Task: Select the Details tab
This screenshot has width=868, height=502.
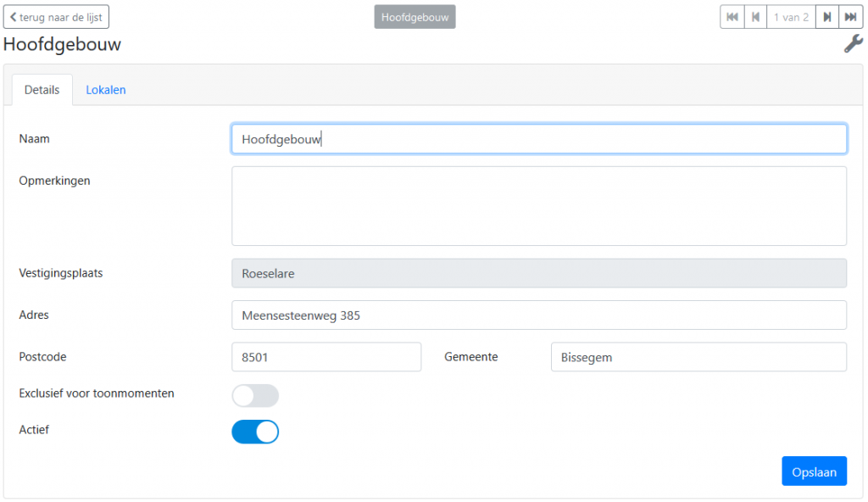Action: pyautogui.click(x=42, y=90)
